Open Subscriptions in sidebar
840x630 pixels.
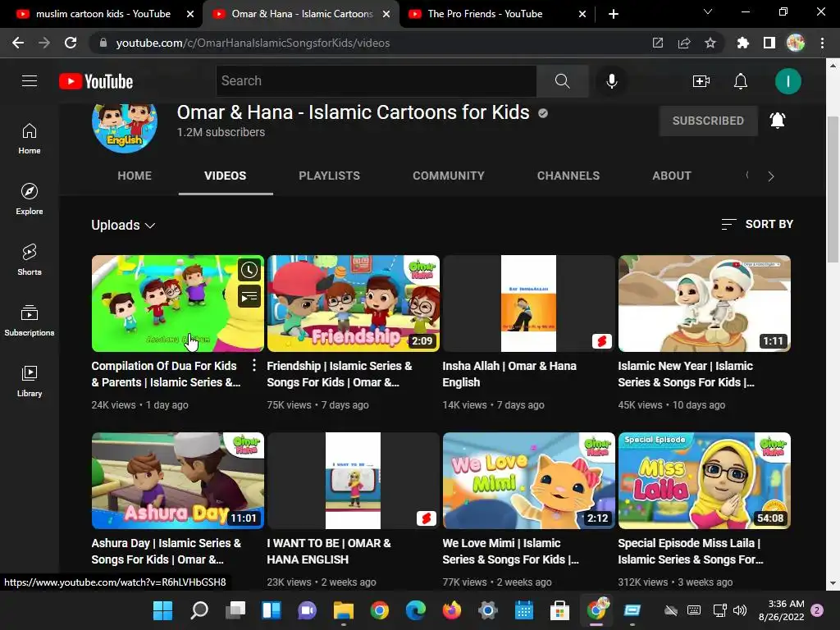[x=30, y=320]
